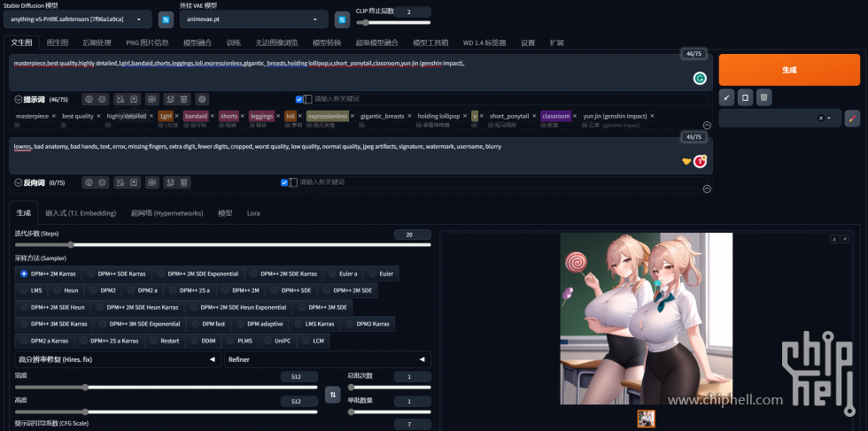Viewport: 868px width, 431px height.
Task: Remove the shorts keyword tag
Action: pos(243,116)
